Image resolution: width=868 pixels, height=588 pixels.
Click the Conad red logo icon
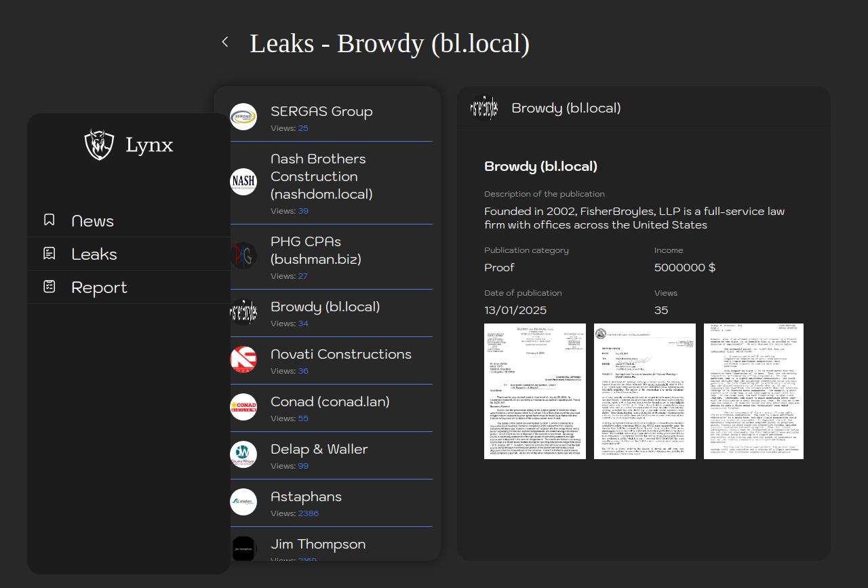pyautogui.click(x=243, y=407)
